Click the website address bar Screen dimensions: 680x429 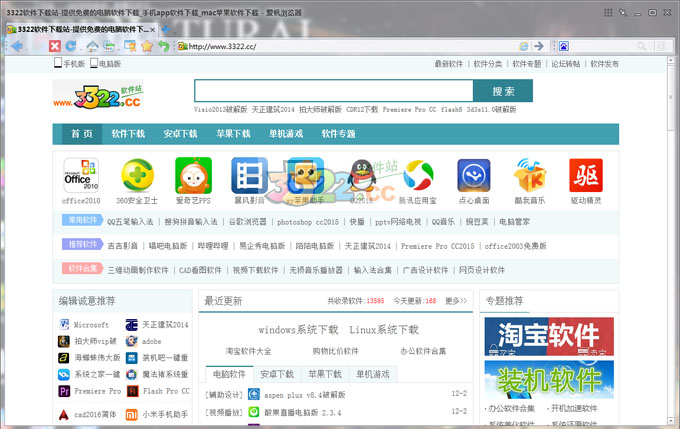coord(347,46)
